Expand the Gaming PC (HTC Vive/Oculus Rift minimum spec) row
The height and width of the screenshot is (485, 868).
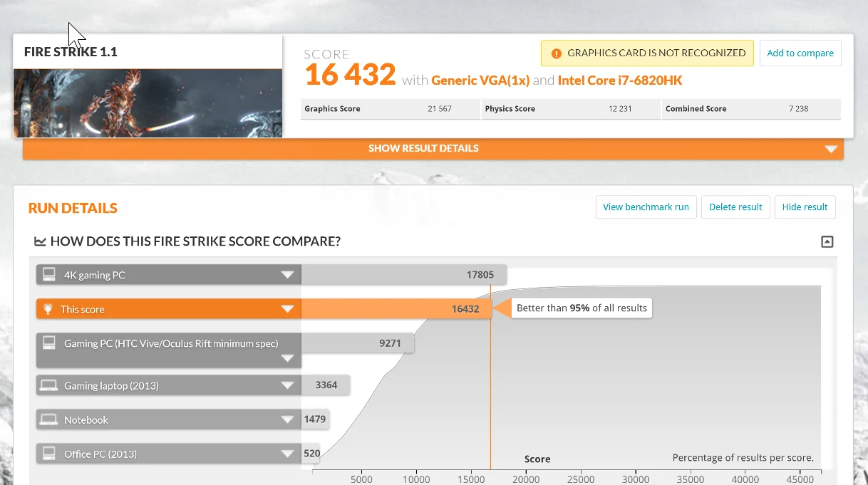coord(287,358)
